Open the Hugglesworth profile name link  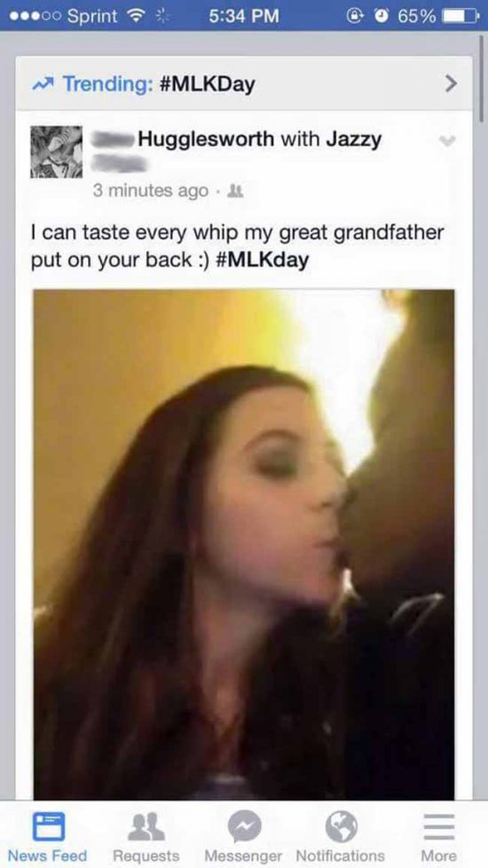click(x=206, y=139)
